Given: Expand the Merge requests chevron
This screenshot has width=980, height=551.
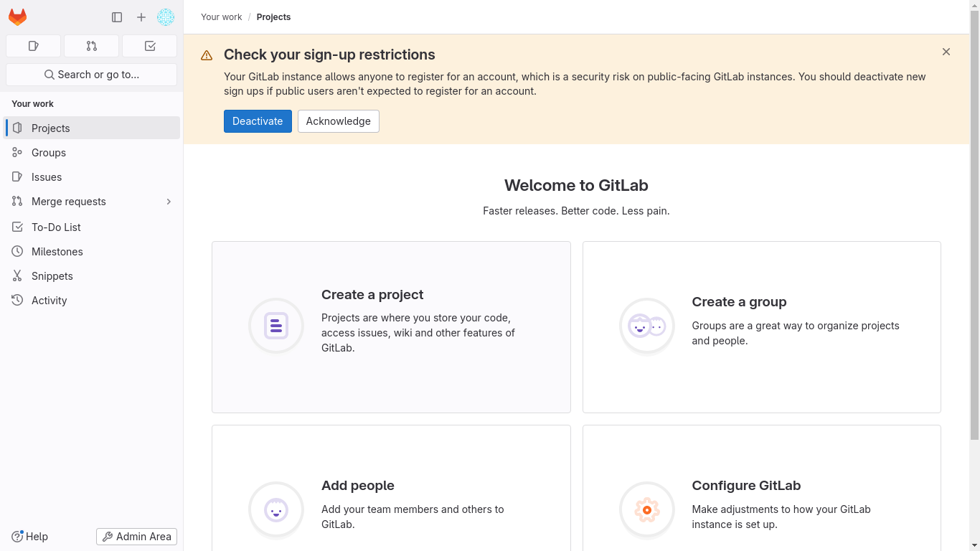Looking at the screenshot, I should click(169, 202).
